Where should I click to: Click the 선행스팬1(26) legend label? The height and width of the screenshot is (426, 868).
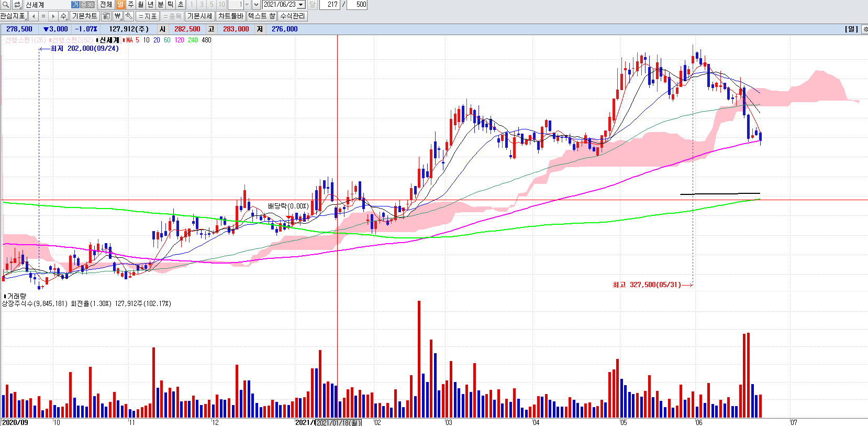[x=25, y=40]
